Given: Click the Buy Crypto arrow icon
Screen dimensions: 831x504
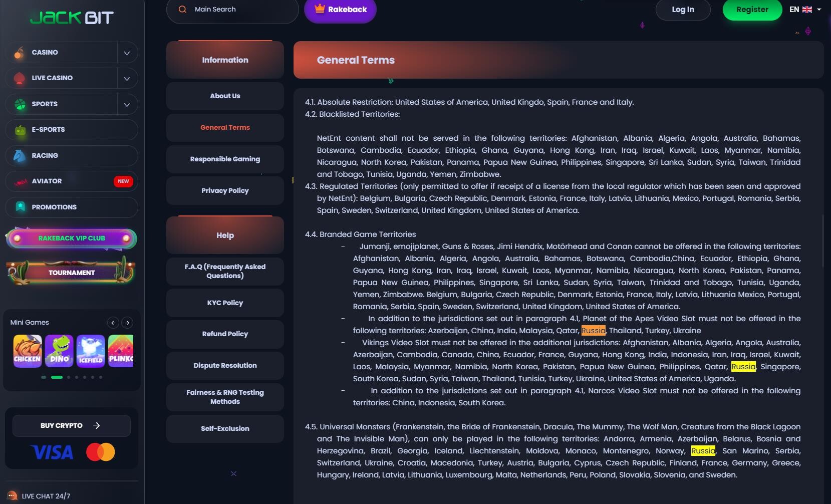Looking at the screenshot, I should 97,425.
